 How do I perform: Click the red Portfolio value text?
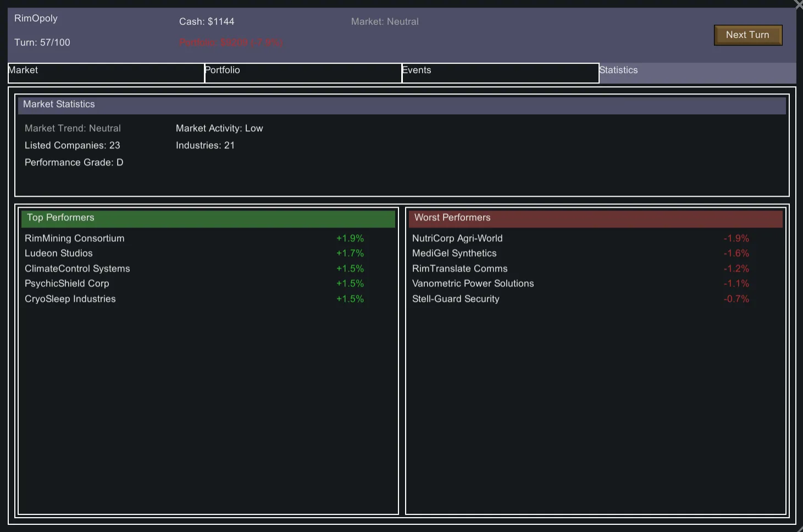click(231, 43)
